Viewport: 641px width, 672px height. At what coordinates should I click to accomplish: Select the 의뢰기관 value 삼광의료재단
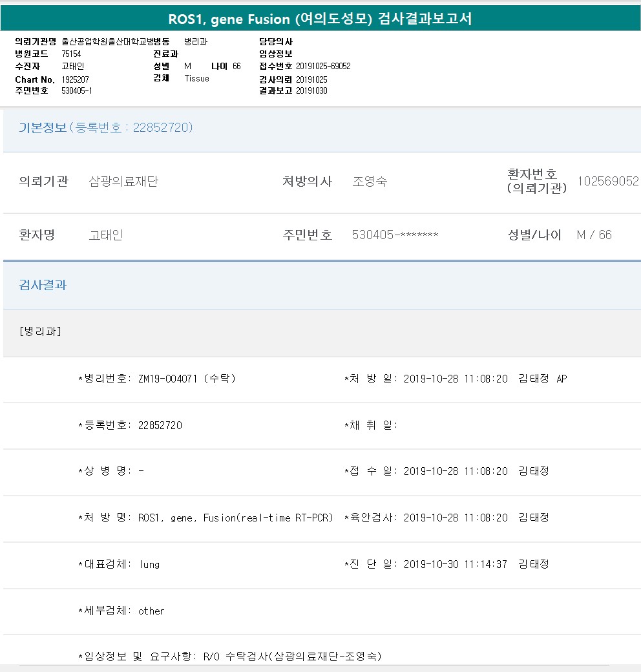point(123,182)
